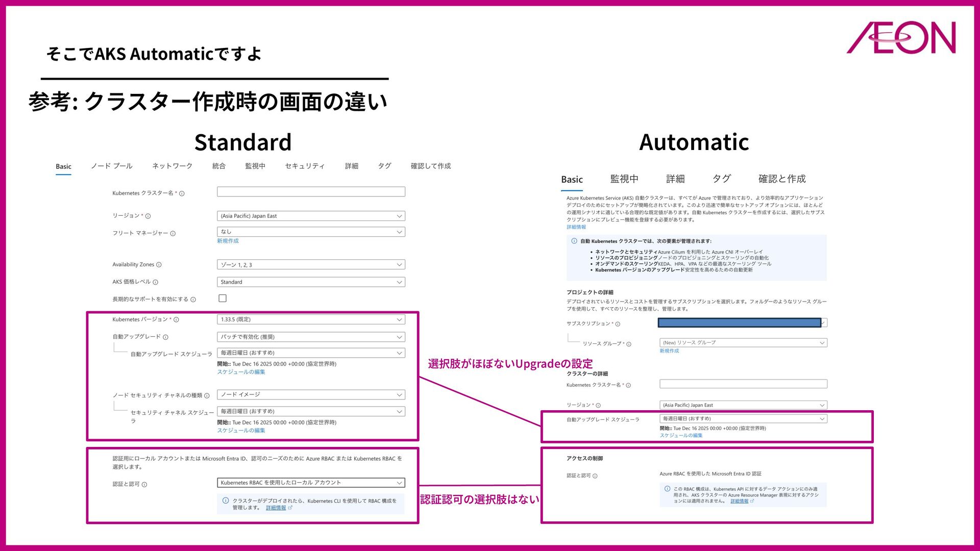Click the Standard Kubernetes クラスター名 input field
Image resolution: width=980 pixels, height=551 pixels.
pyautogui.click(x=311, y=192)
